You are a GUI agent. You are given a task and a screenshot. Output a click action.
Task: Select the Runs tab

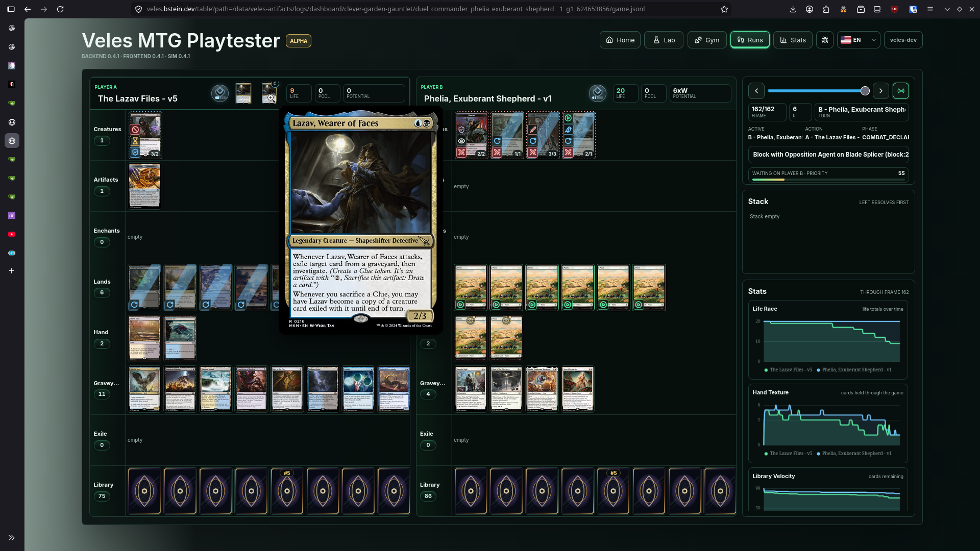click(x=750, y=40)
